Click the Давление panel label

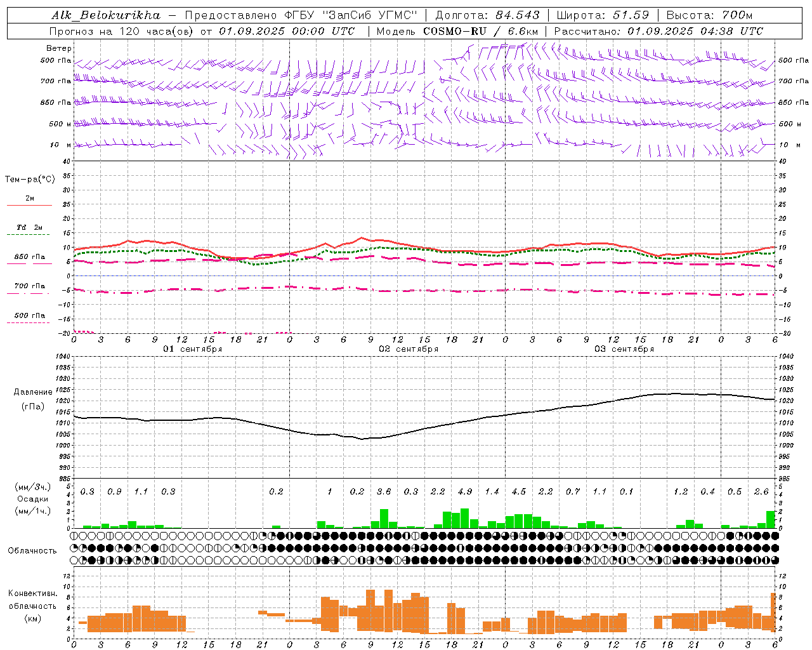(33, 392)
